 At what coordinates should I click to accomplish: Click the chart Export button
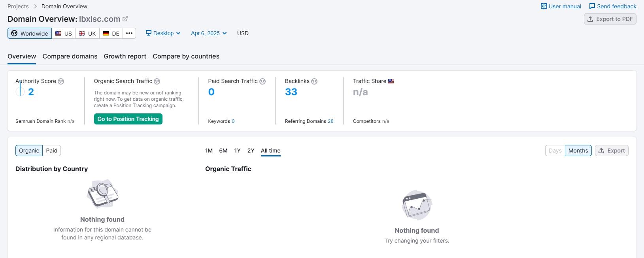click(612, 151)
